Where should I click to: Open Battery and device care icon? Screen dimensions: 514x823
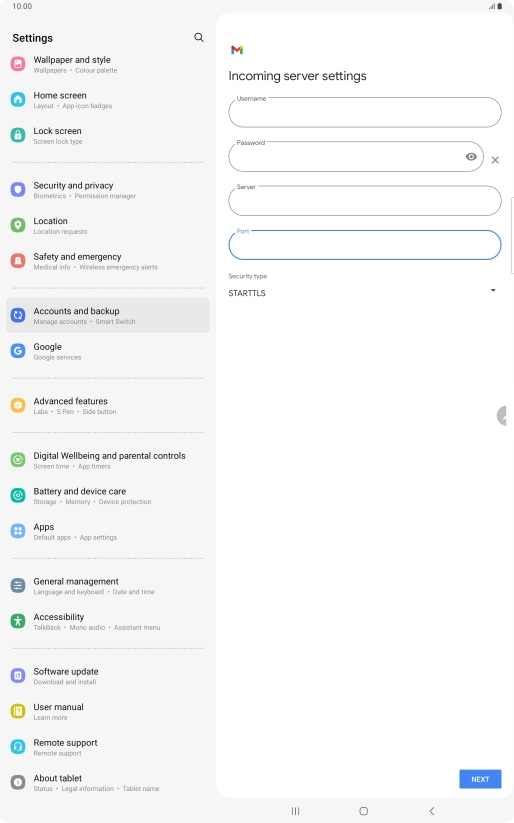click(x=18, y=495)
